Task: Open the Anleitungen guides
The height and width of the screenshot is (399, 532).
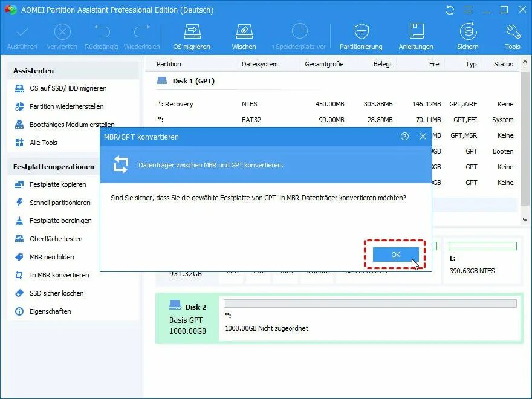Action: (x=417, y=34)
